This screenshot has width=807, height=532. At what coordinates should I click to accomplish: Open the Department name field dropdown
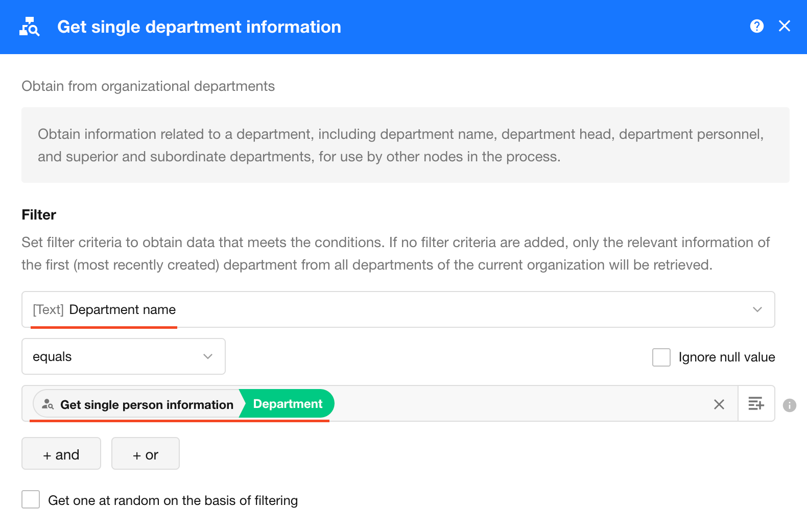point(397,309)
